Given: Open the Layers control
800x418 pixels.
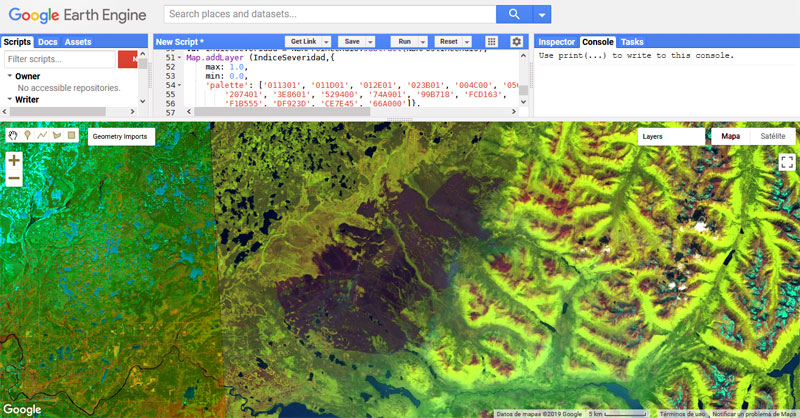Looking at the screenshot, I should [x=671, y=136].
